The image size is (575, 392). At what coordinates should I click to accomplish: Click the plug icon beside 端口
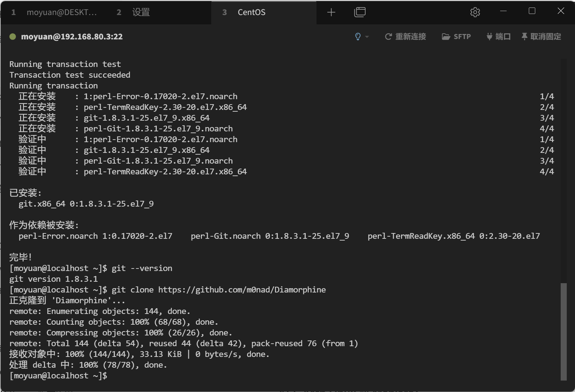(489, 37)
